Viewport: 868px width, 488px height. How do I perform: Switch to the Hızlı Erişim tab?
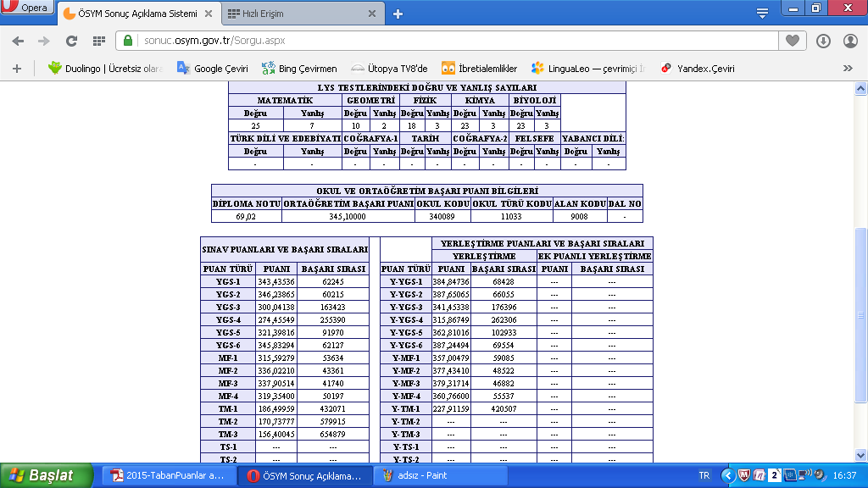click(297, 14)
